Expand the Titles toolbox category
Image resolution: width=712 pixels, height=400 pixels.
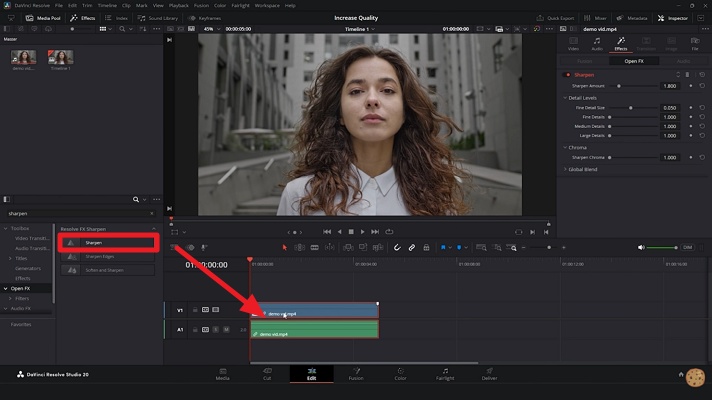click(10, 258)
